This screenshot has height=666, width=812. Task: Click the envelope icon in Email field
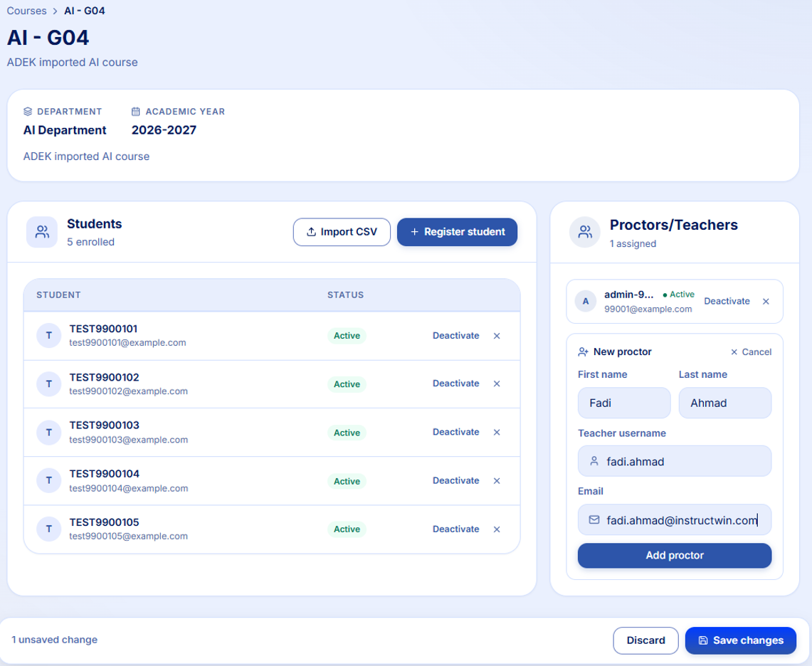tap(594, 519)
